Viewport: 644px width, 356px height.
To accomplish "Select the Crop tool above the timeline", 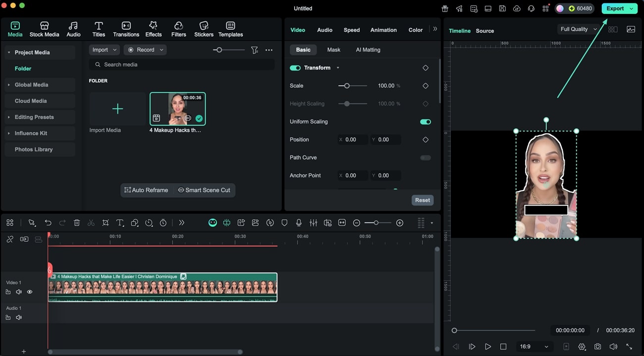I will coord(106,223).
